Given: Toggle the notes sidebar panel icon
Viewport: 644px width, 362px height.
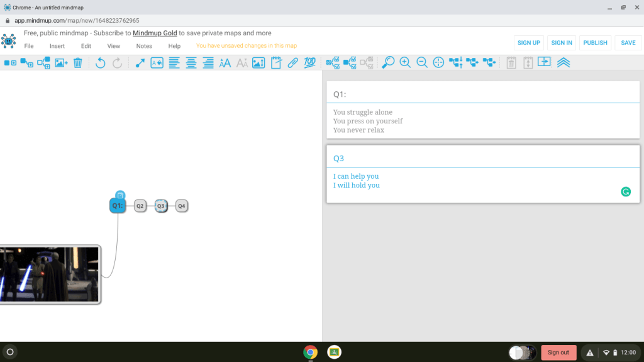Looking at the screenshot, I should (x=545, y=63).
